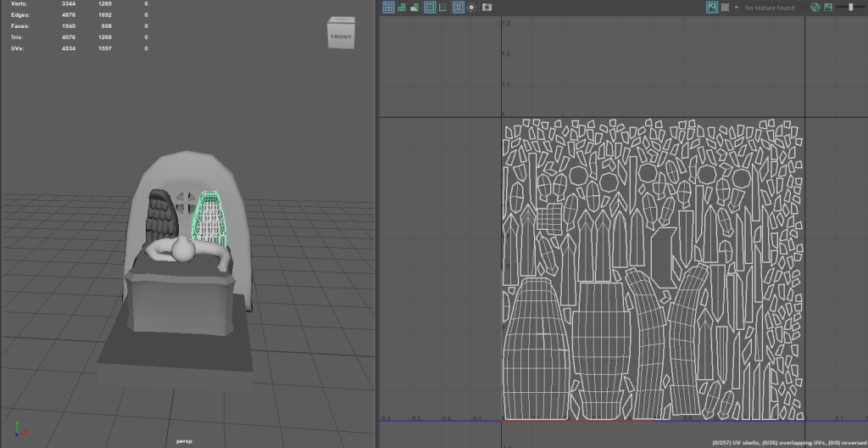Click the image icon next to the slider
868x448 pixels.
(x=827, y=7)
